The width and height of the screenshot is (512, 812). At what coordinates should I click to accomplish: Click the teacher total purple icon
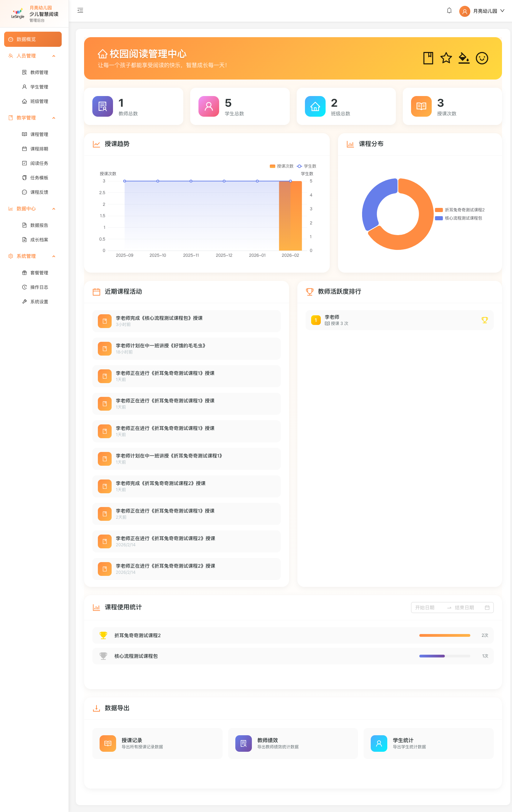pos(103,106)
